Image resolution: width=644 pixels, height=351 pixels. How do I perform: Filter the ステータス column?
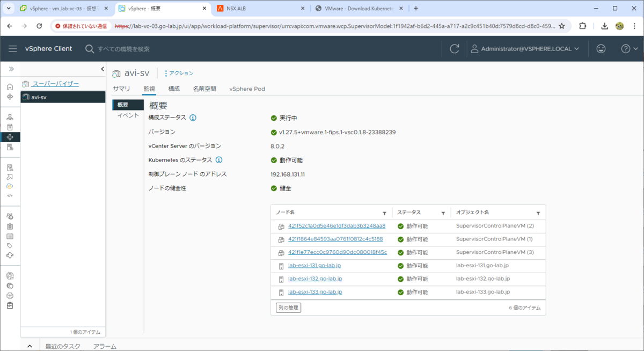(x=443, y=213)
